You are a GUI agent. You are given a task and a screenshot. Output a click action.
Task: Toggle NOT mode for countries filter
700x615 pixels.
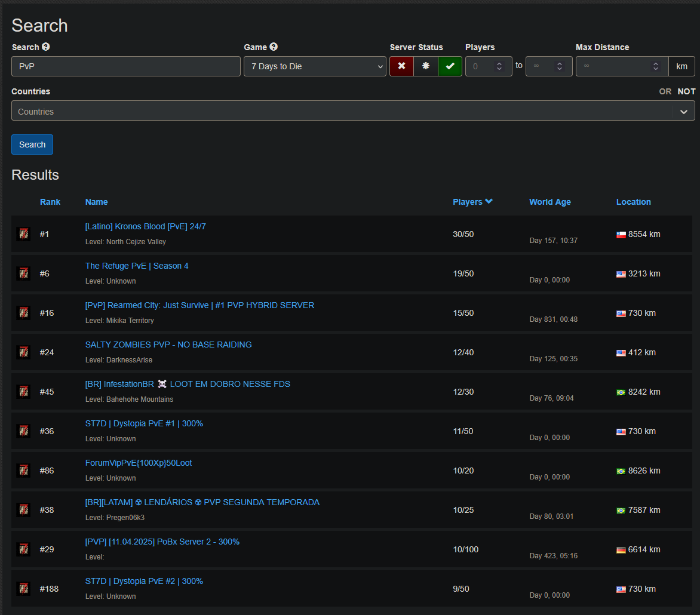click(686, 91)
